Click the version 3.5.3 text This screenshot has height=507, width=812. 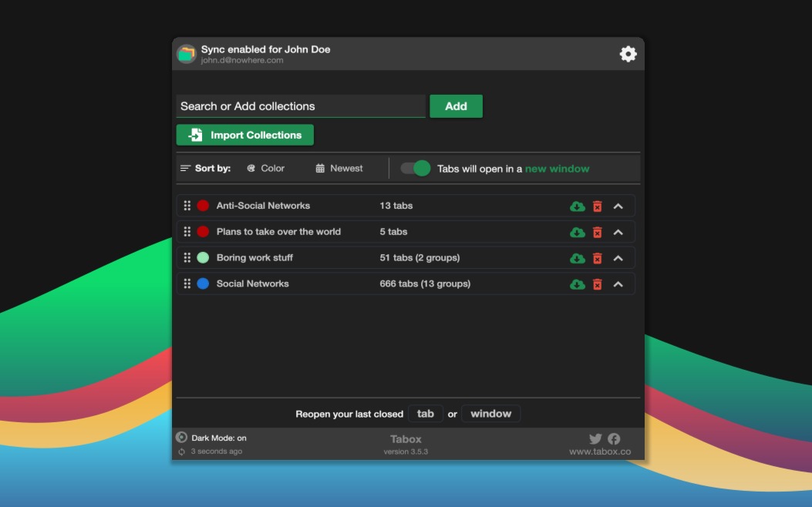[406, 452]
